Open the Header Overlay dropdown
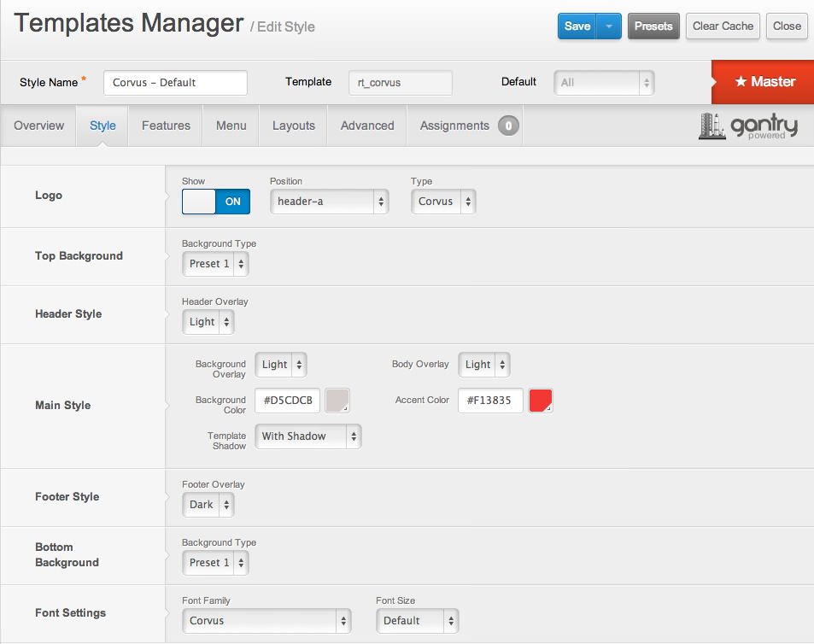 tap(208, 322)
